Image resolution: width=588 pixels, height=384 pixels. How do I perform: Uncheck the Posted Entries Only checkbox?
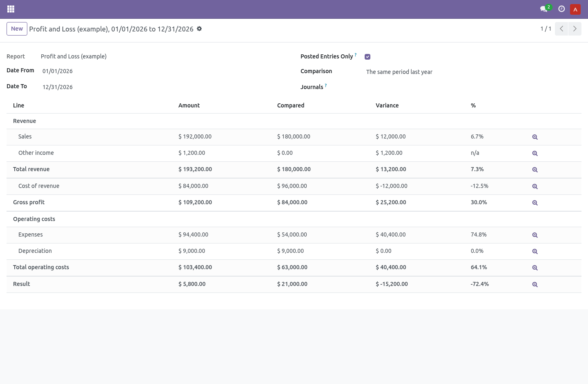point(367,57)
